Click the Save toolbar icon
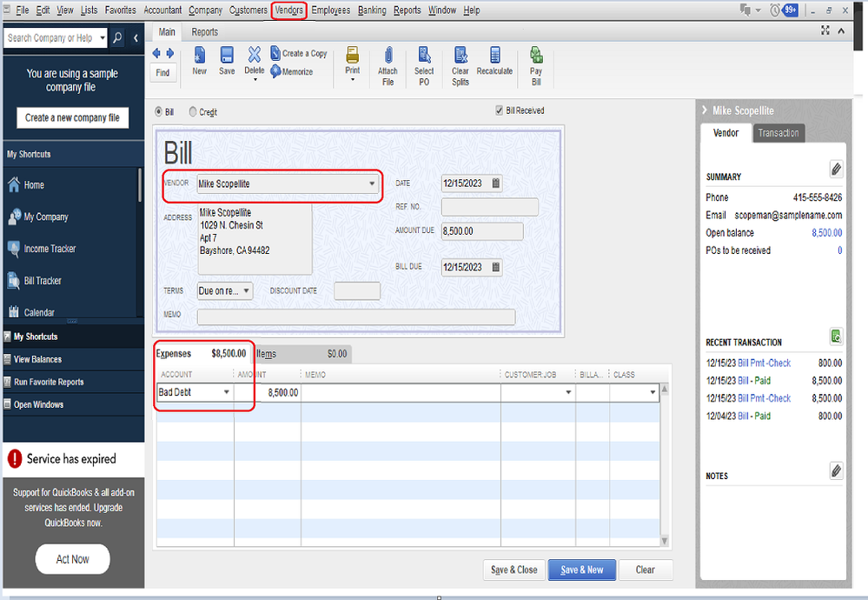 click(x=227, y=55)
